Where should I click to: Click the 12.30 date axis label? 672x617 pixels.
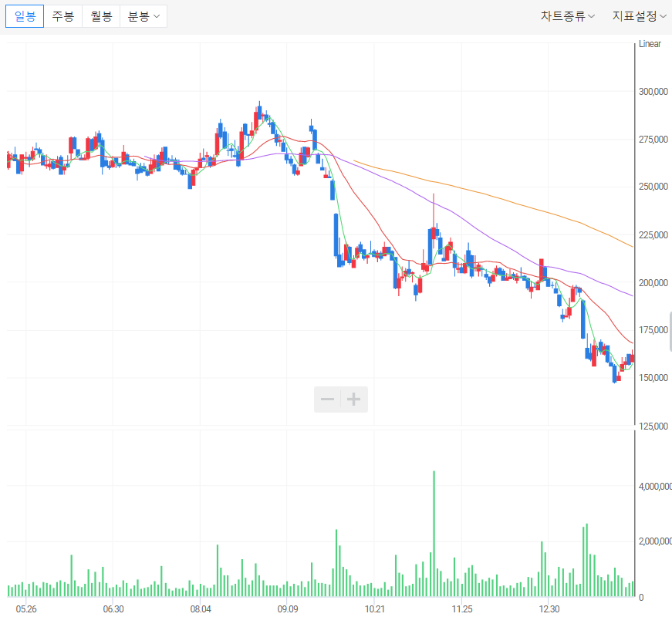pos(549,609)
